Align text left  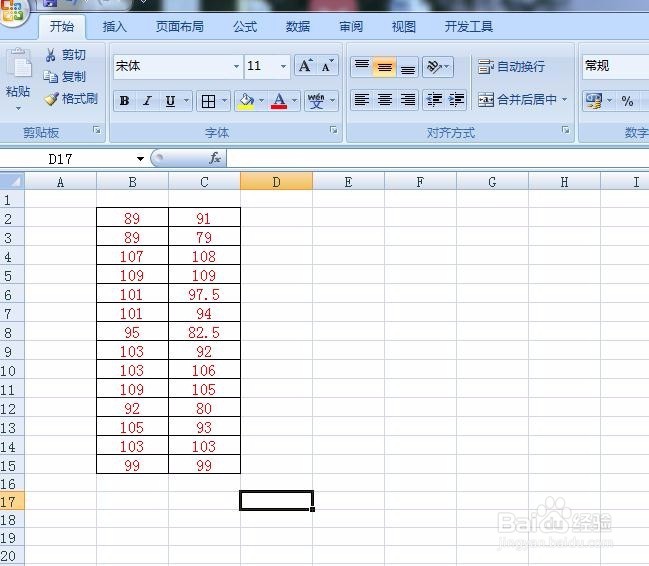click(x=362, y=100)
